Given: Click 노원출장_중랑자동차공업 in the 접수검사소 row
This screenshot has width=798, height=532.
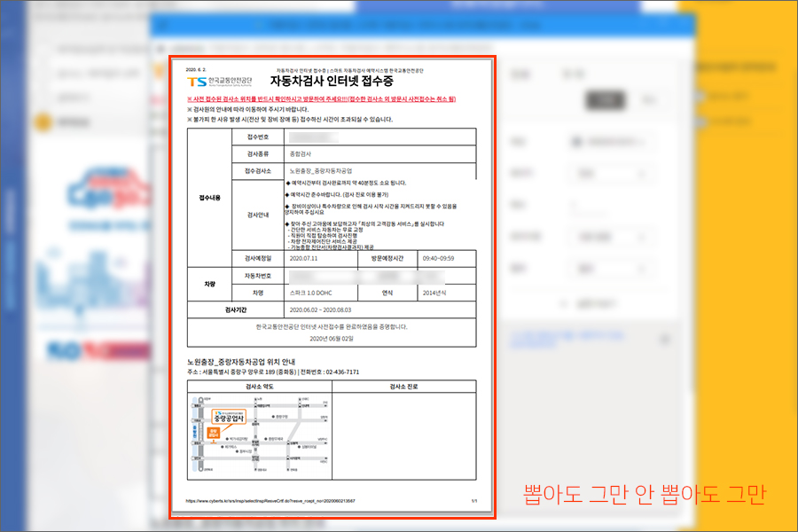Looking at the screenshot, I should pos(321,171).
